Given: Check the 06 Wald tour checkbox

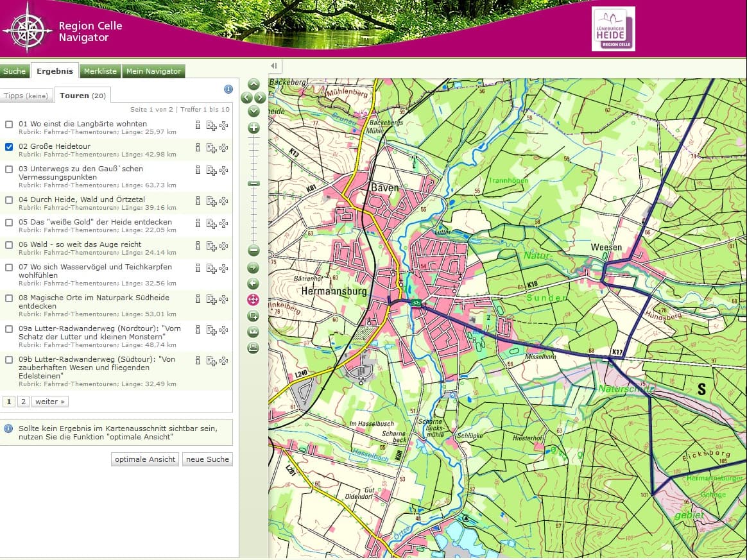Looking at the screenshot, I should point(9,245).
